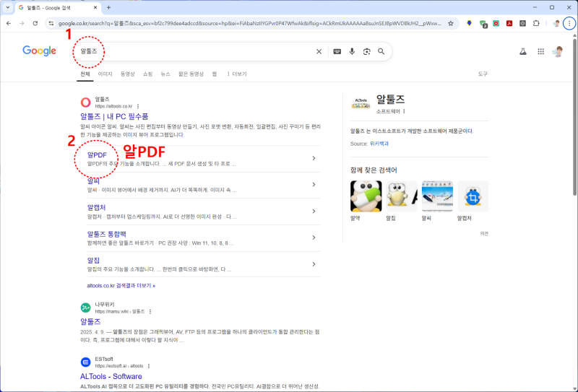
Task: Switch to the 짧은 동영상 tab
Action: click(191, 74)
